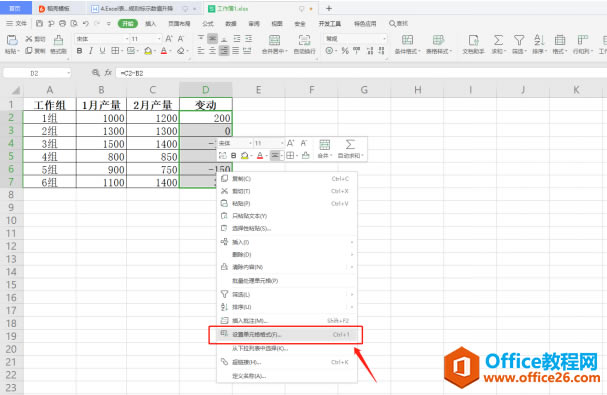Viewport: 607px width, 395px height.
Task: Toggle Italic formatting in the ribbon
Action: (91, 51)
